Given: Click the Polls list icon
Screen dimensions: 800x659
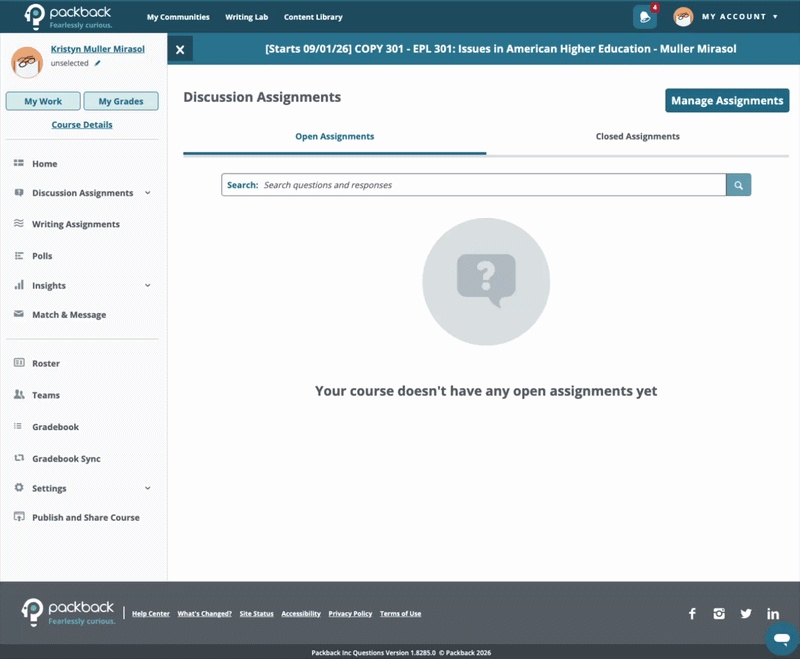Looking at the screenshot, I should 19,256.
